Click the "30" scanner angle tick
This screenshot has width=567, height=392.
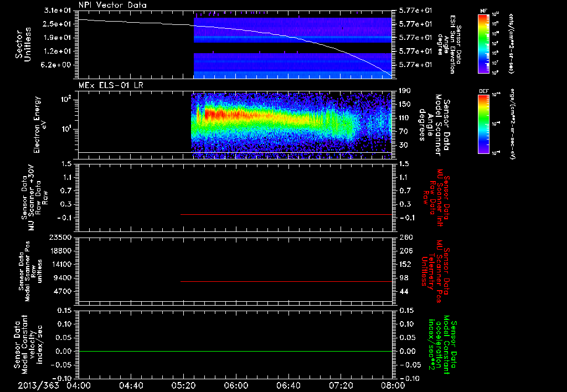404,145
